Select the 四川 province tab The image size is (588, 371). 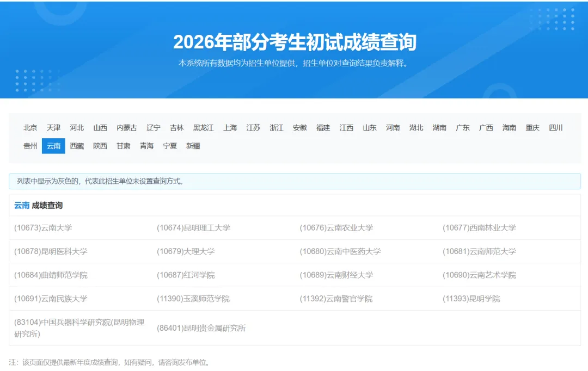pos(555,128)
